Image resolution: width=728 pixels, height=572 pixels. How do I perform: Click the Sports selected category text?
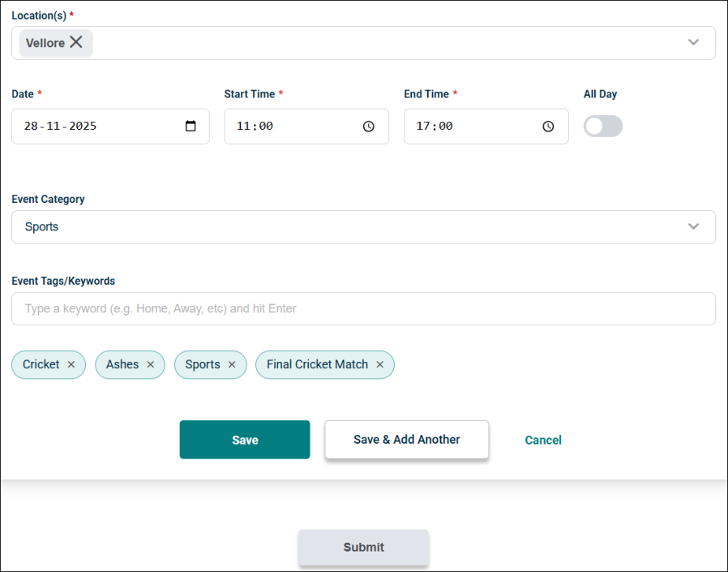pos(42,227)
